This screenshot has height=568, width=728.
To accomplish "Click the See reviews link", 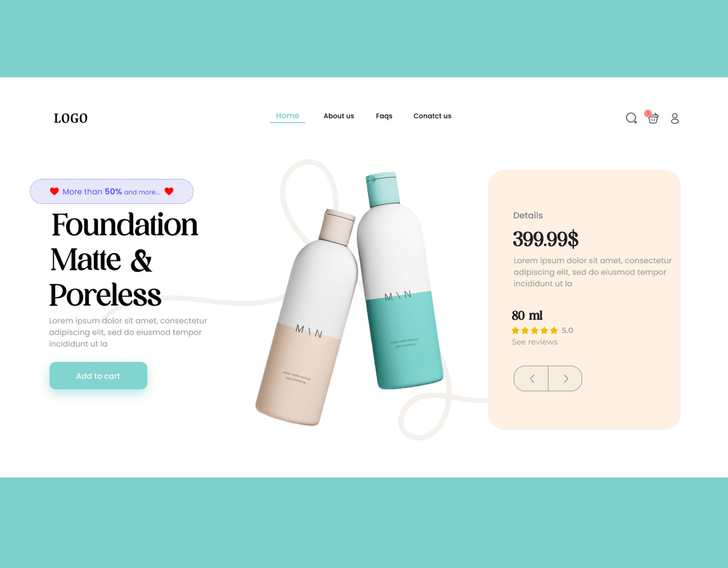I will pos(534,342).
